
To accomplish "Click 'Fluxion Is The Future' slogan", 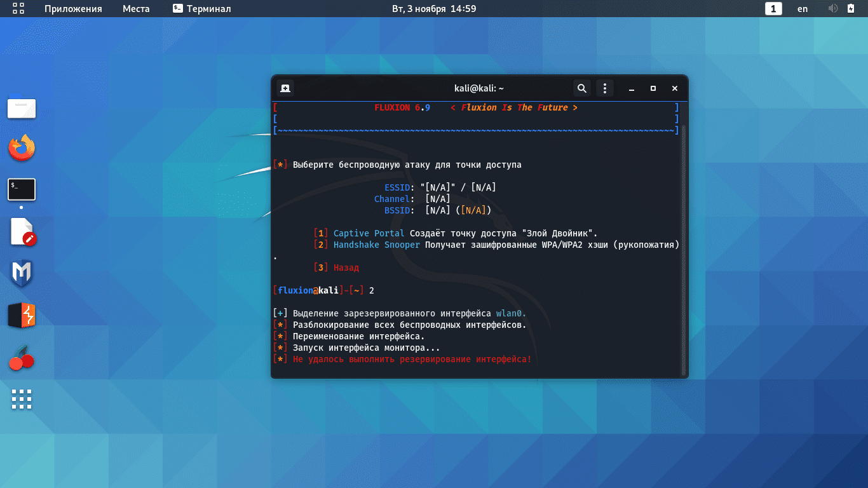I will (514, 107).
